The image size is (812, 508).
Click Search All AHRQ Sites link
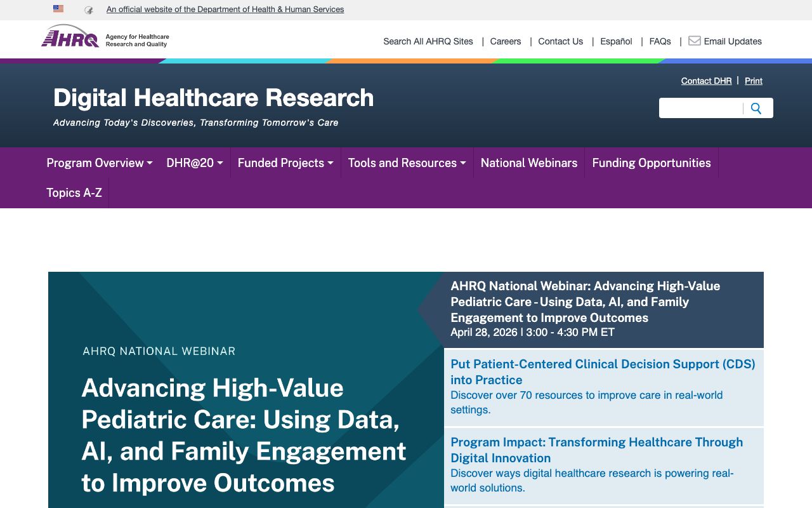(x=428, y=41)
